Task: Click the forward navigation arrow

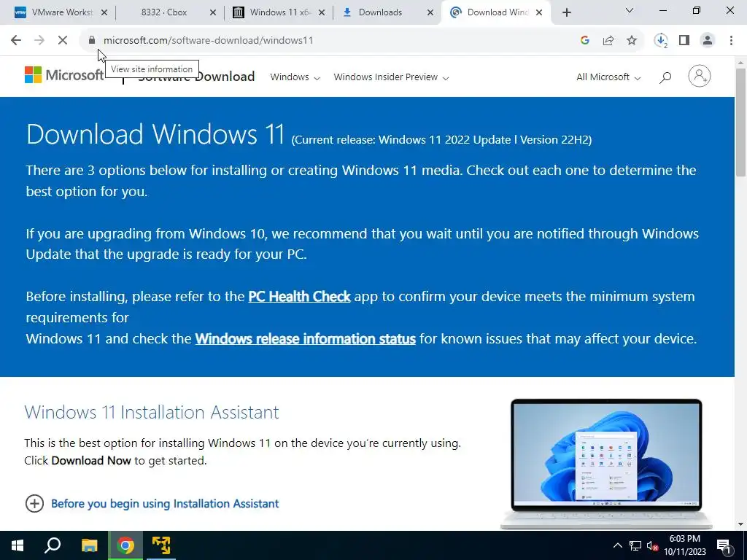Action: coord(39,41)
